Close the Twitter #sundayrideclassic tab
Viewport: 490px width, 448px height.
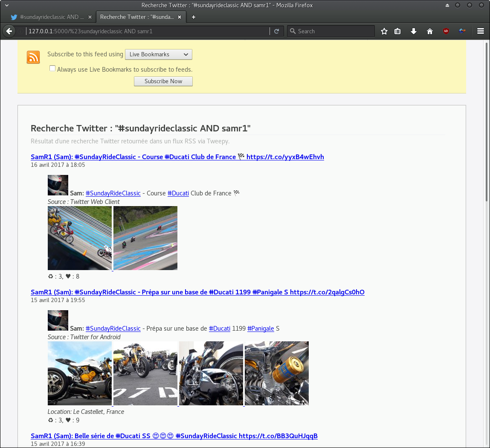(90, 17)
